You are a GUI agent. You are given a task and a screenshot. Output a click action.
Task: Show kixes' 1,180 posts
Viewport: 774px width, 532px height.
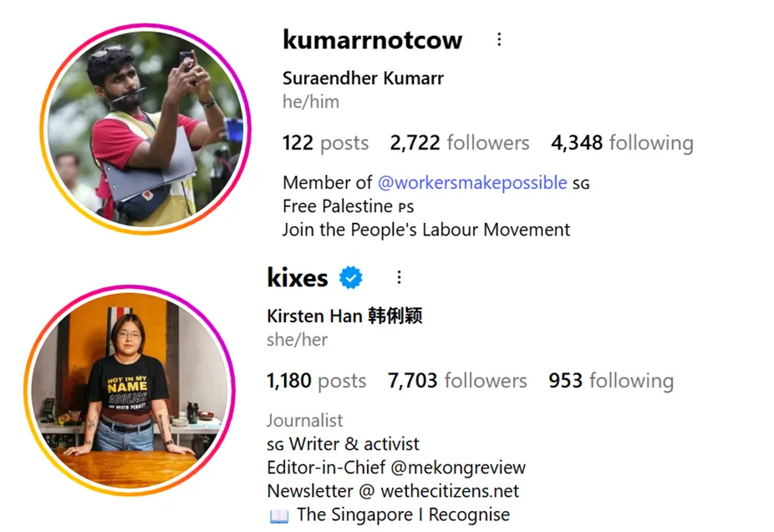317,381
